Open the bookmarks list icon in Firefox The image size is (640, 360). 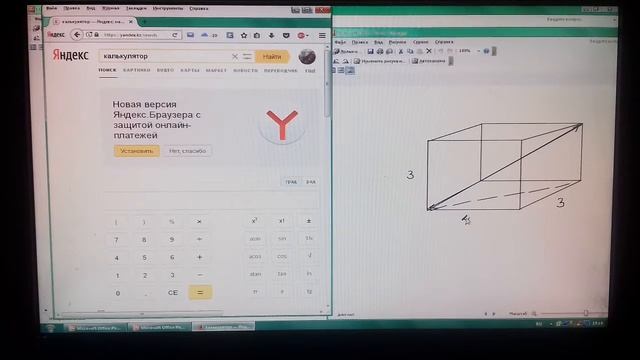tap(257, 36)
